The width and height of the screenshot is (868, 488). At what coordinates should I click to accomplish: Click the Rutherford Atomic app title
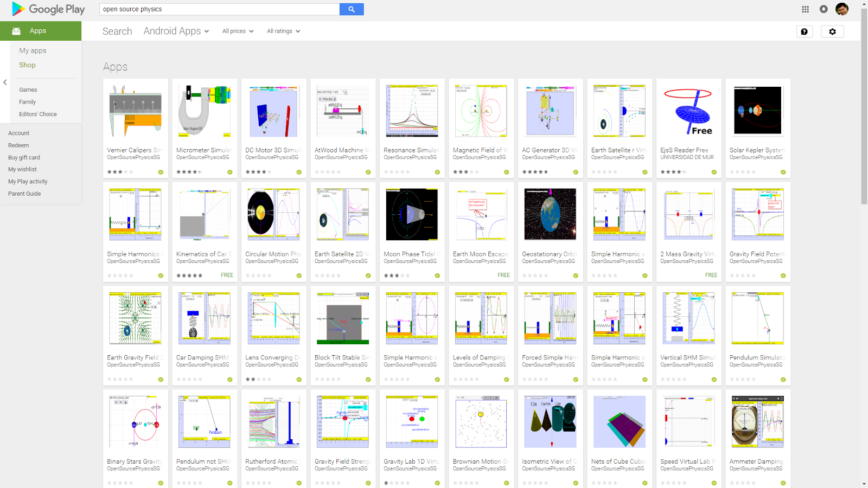pos(272,461)
